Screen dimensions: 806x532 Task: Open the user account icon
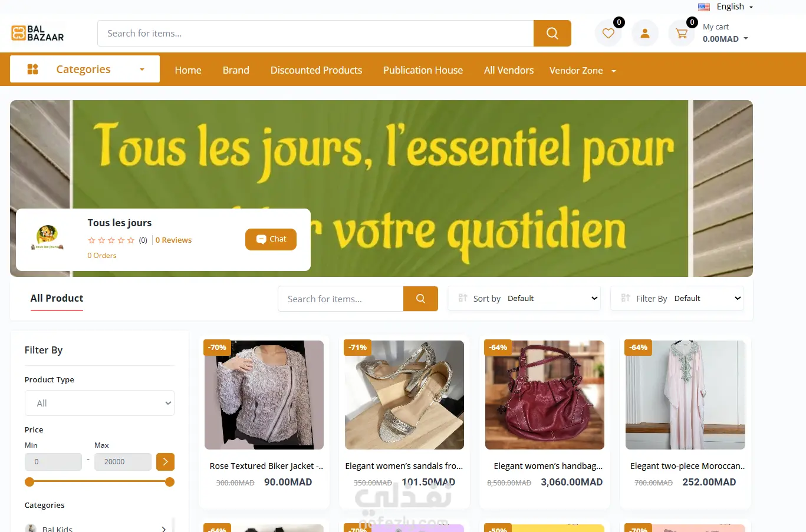click(645, 34)
